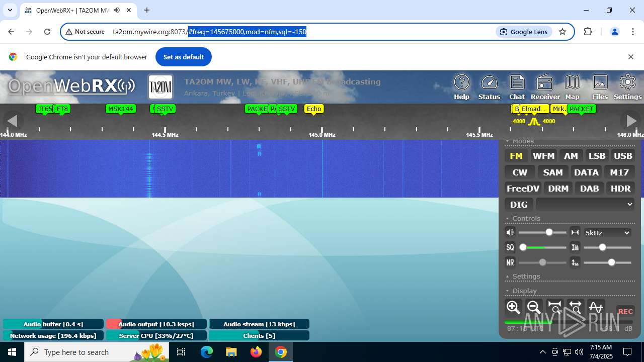Toggle the DIG digital mode button
644x362 pixels.
pyautogui.click(x=519, y=205)
